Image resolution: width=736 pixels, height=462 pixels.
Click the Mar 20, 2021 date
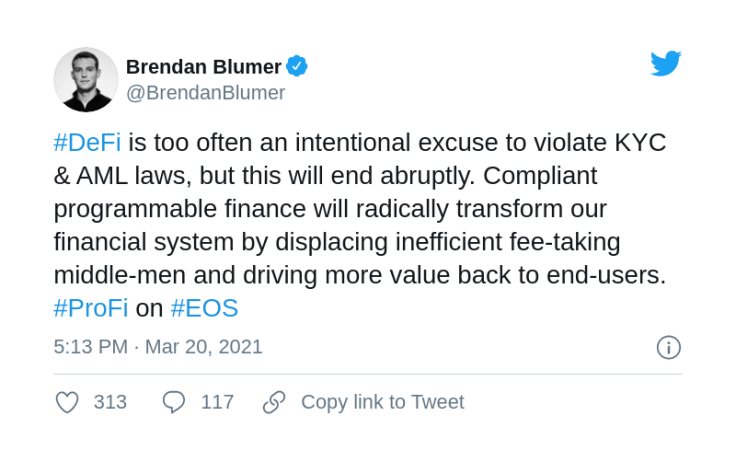(x=204, y=347)
